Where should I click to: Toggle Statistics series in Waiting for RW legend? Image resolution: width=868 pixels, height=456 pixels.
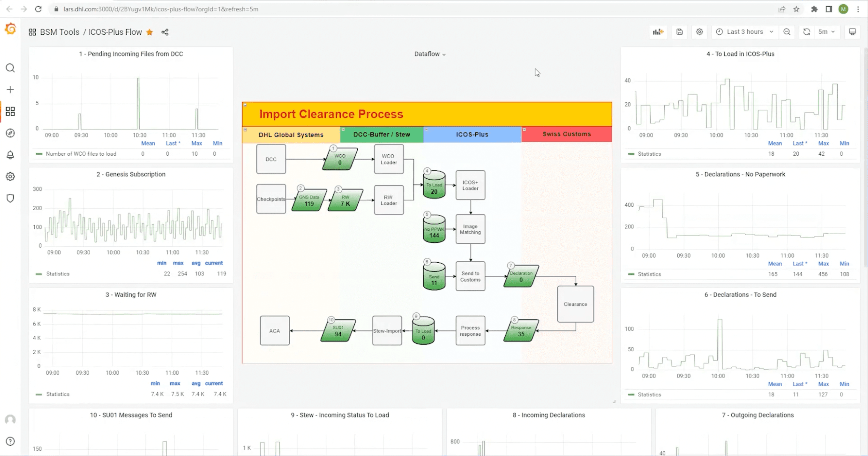pyautogui.click(x=58, y=394)
